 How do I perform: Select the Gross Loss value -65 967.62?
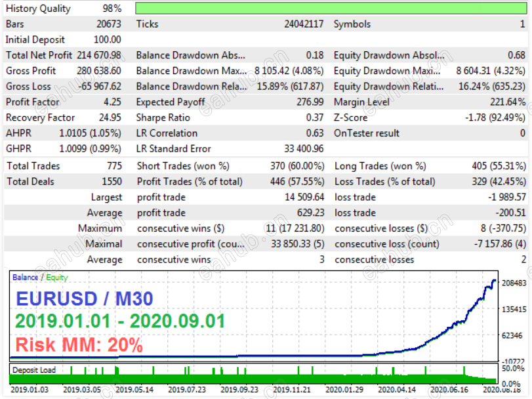(100, 87)
